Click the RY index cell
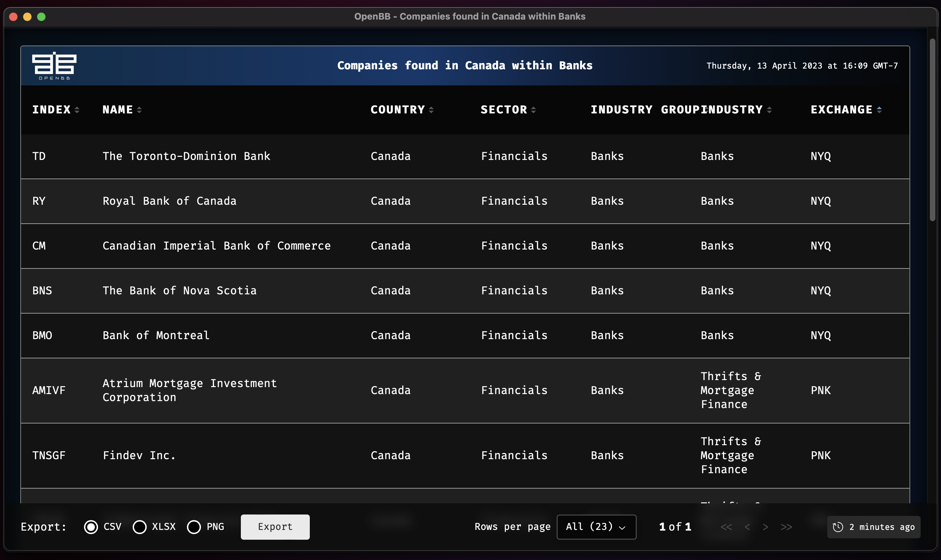Viewport: 941px width, 560px height. point(39,201)
